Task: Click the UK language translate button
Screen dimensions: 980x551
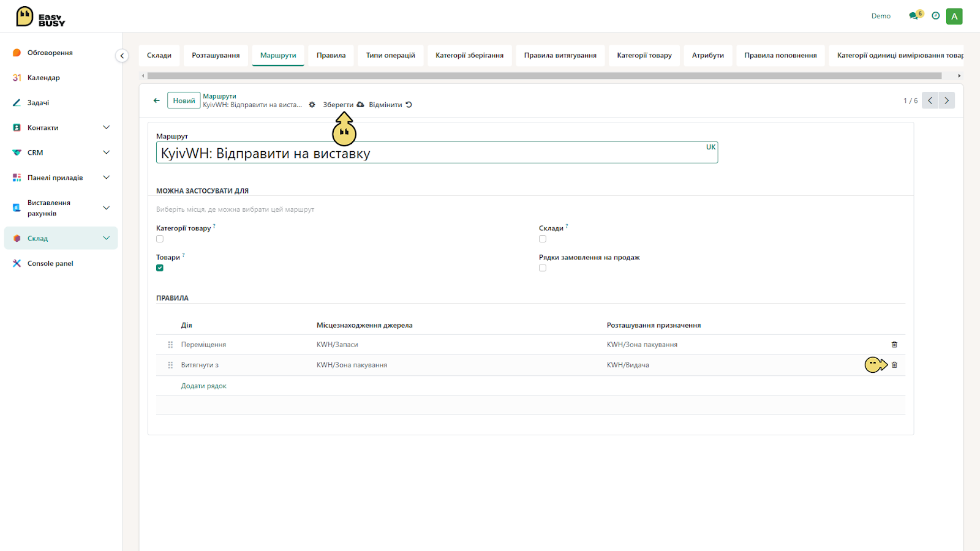Action: coord(710,147)
